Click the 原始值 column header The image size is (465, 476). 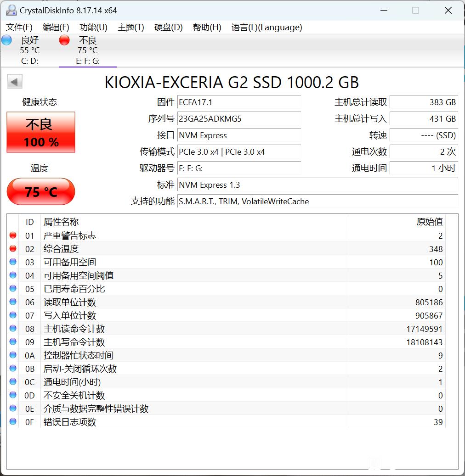coord(397,222)
